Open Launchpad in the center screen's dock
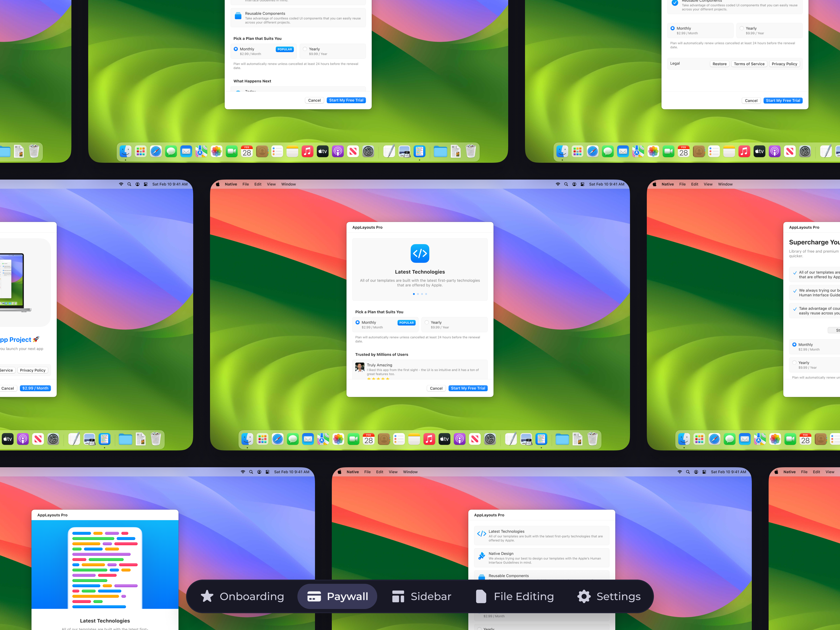 click(x=262, y=439)
